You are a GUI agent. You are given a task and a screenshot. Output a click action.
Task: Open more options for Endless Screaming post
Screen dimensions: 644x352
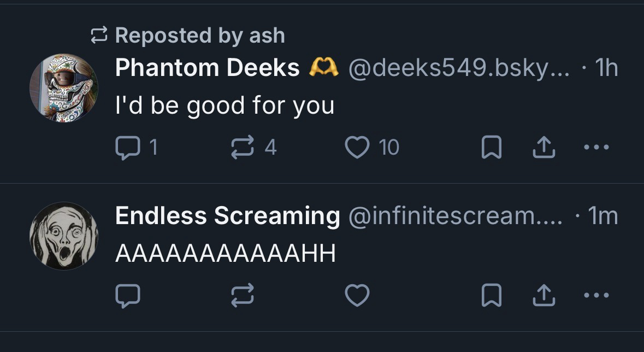(x=596, y=296)
